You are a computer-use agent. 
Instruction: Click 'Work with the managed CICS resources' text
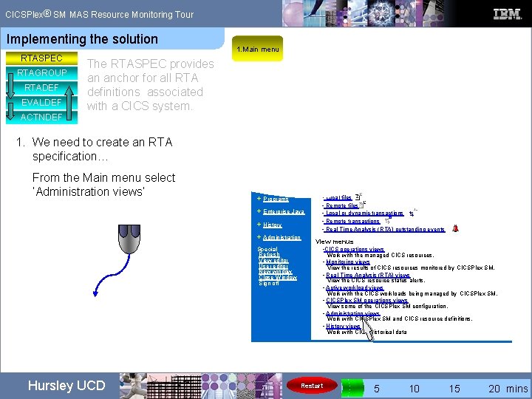(381, 255)
